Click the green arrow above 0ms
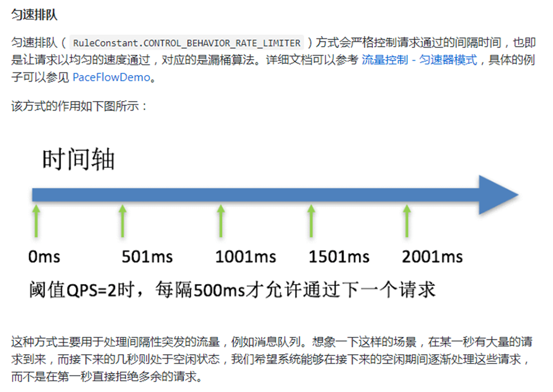Viewport: 553px width, 392px height. point(37,221)
